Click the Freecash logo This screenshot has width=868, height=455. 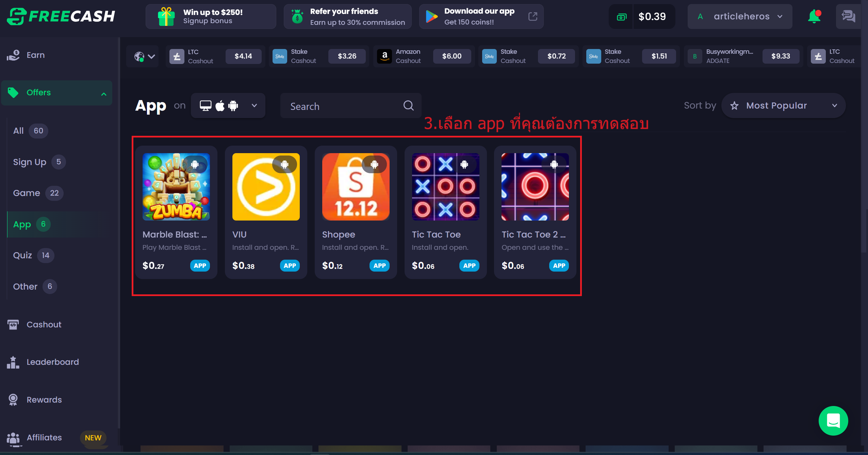[x=61, y=16]
